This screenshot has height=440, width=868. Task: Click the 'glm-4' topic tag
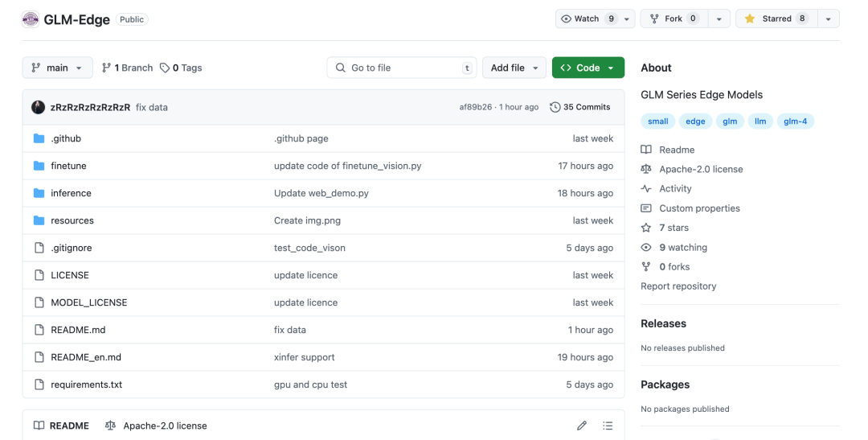tap(795, 121)
